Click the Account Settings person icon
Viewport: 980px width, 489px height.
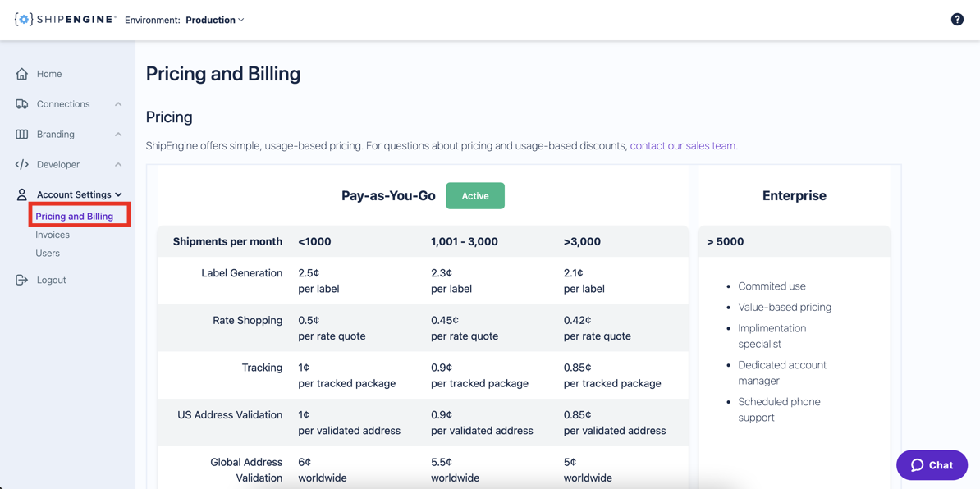point(22,194)
